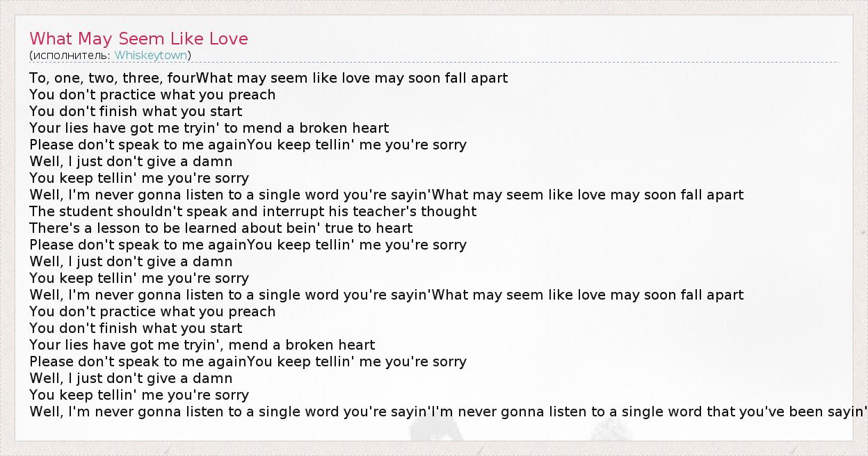Click the line 'There's a lesson to be learned'

220,228
